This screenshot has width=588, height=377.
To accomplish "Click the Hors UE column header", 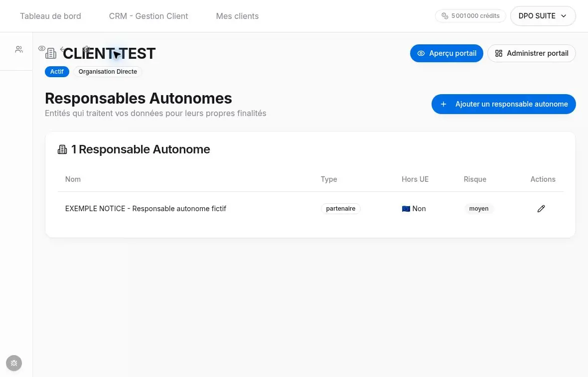I will (415, 179).
